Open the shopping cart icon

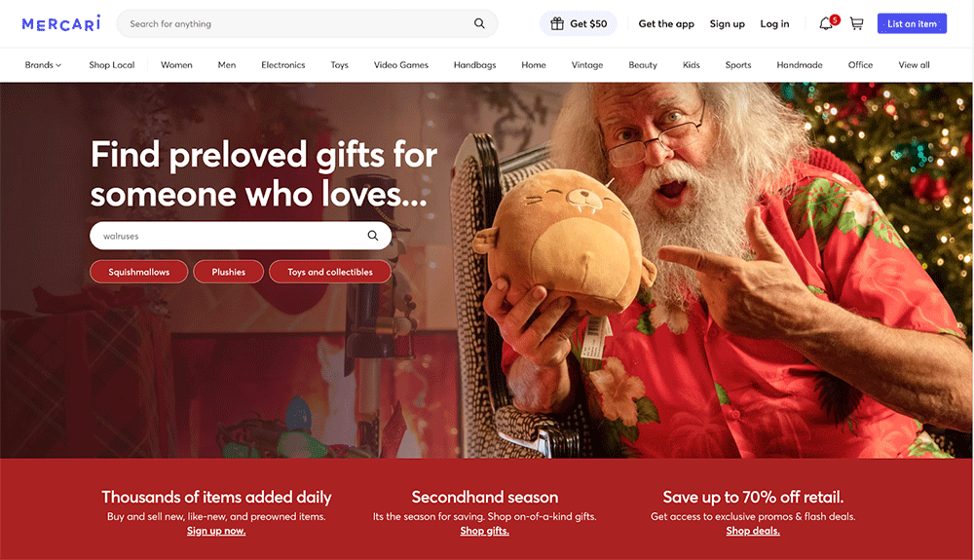click(856, 23)
